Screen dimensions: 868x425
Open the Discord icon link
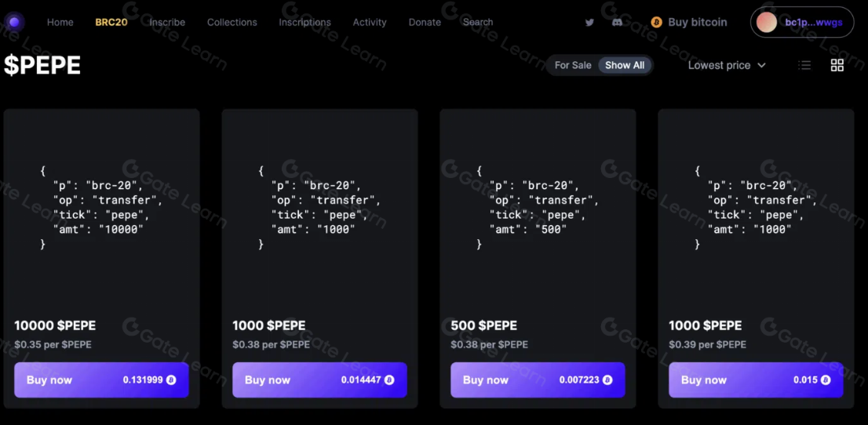(x=617, y=23)
